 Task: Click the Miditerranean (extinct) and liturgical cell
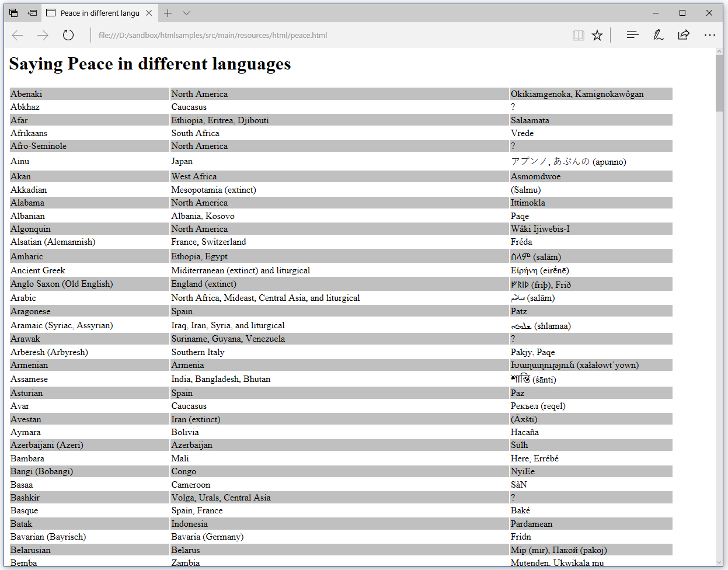click(339, 270)
